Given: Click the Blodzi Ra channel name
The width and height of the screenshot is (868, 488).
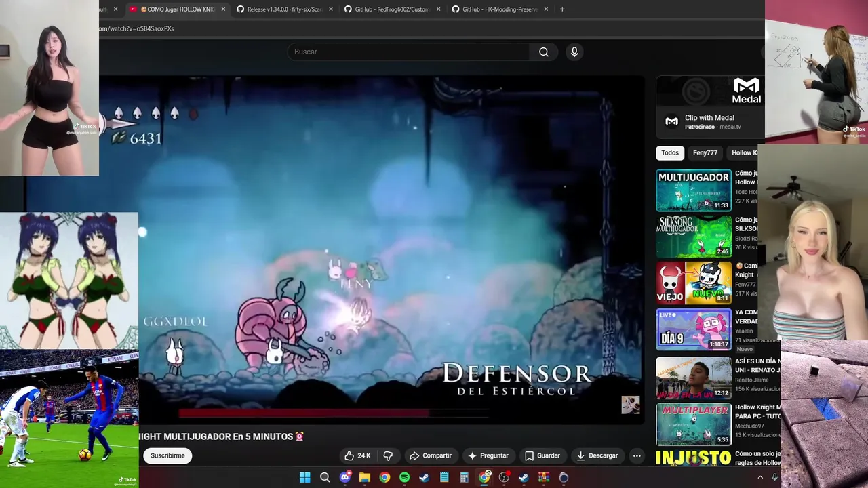Looking at the screenshot, I should (746, 239).
